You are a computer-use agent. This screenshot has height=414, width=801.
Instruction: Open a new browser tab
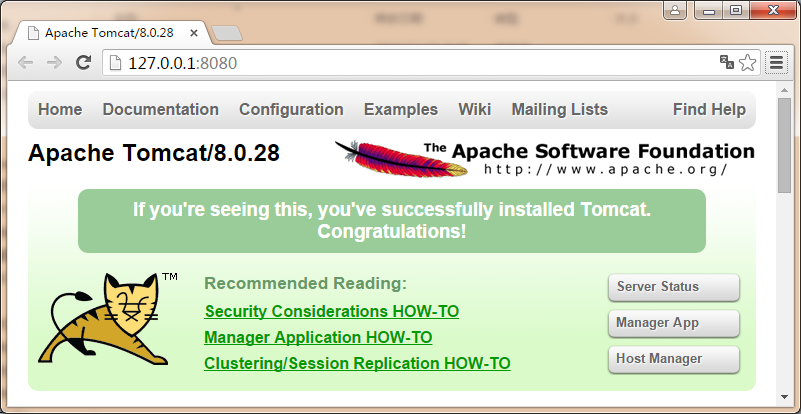[226, 33]
